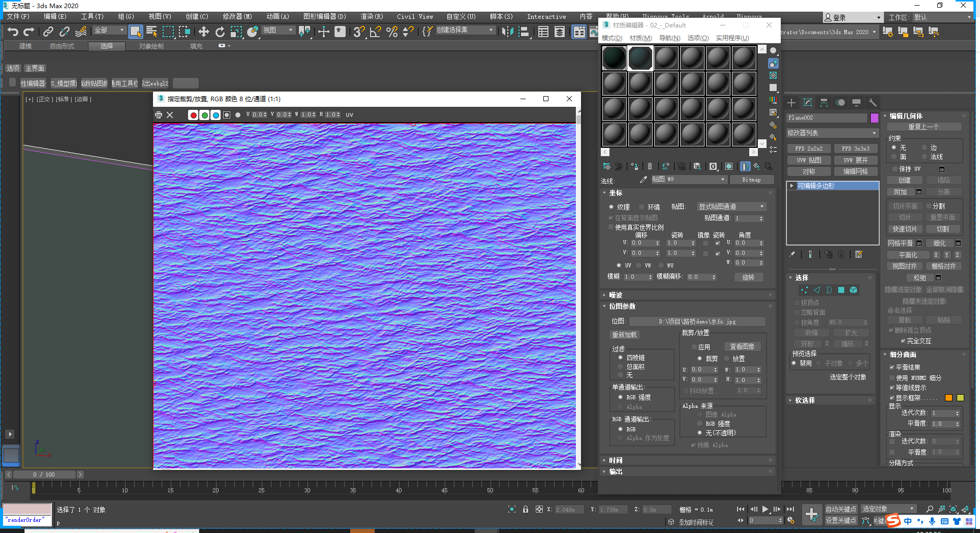Expand the 可编辑多边形 stack item
Viewport: 980px width, 533px height.
[791, 186]
